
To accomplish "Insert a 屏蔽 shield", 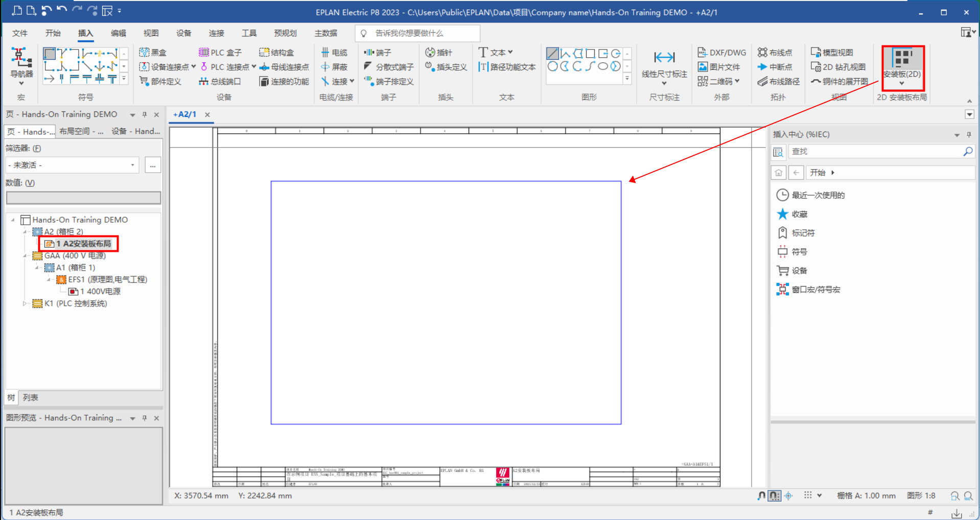I will tap(334, 67).
